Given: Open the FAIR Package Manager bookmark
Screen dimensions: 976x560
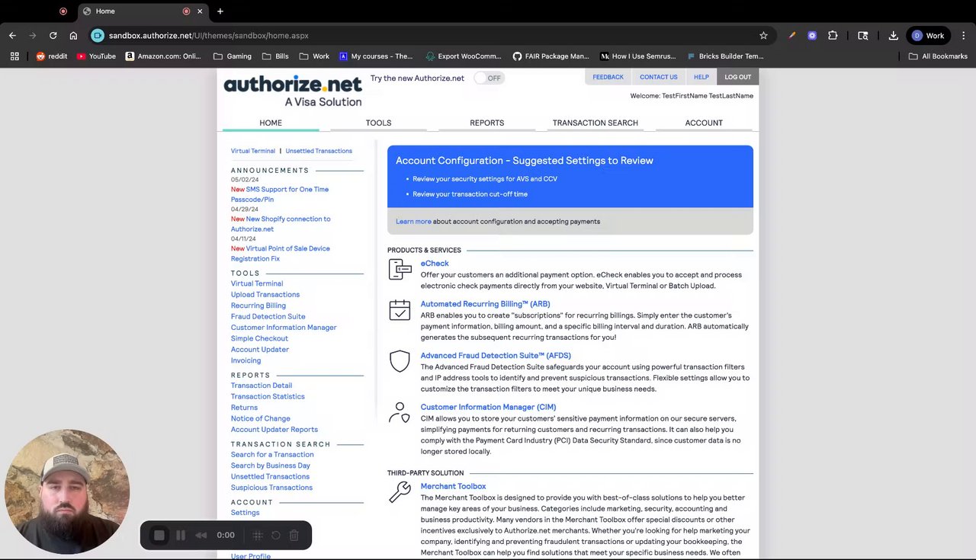Looking at the screenshot, I should (551, 56).
